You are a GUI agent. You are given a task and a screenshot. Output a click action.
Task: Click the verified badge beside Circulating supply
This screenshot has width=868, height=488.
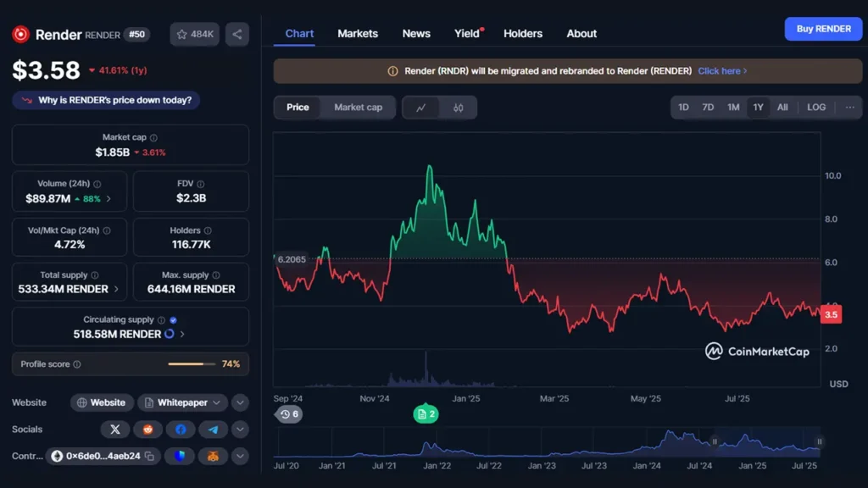click(173, 319)
